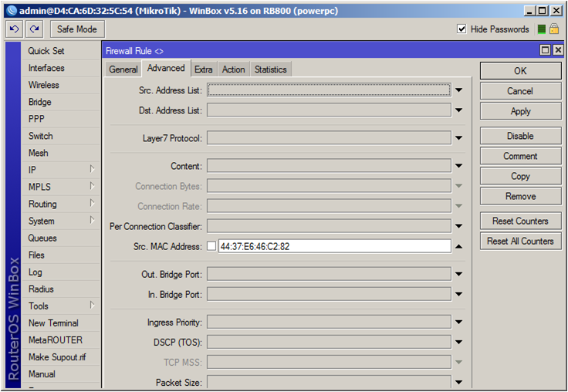Switch to the Extra tab
The image size is (568, 392).
[x=204, y=69]
